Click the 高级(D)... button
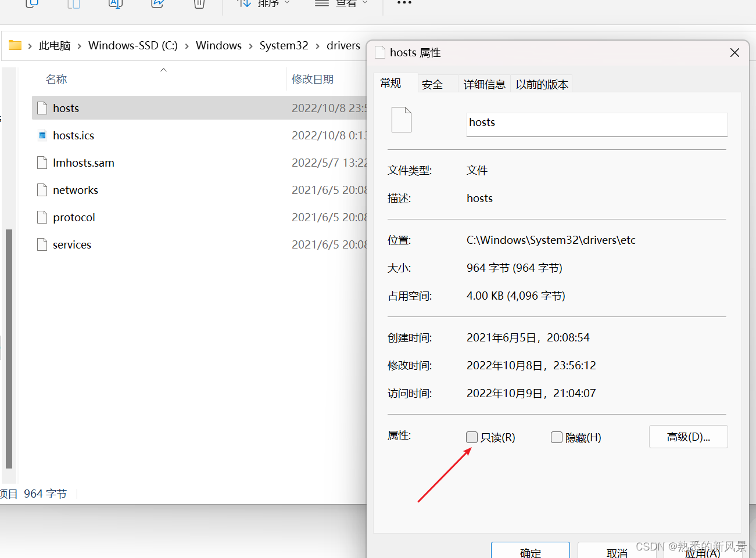 click(x=688, y=437)
